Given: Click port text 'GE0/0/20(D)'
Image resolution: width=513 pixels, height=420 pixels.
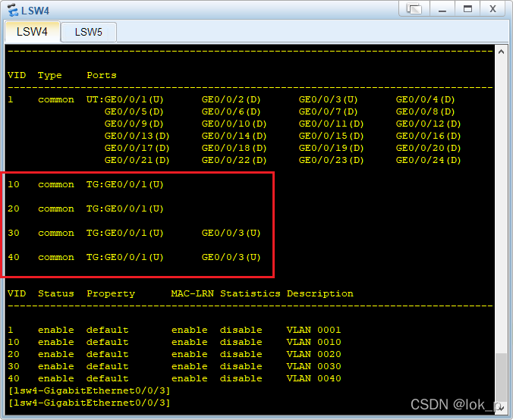Looking at the screenshot, I should [x=428, y=148].
